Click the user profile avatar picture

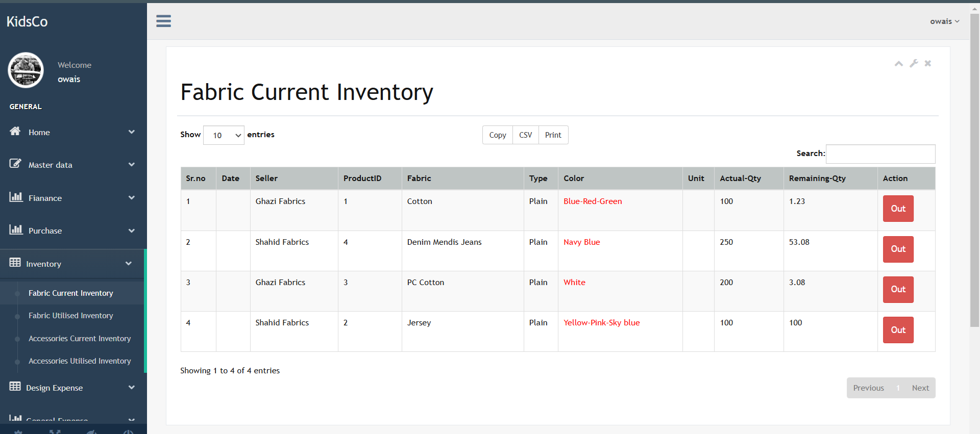click(26, 70)
